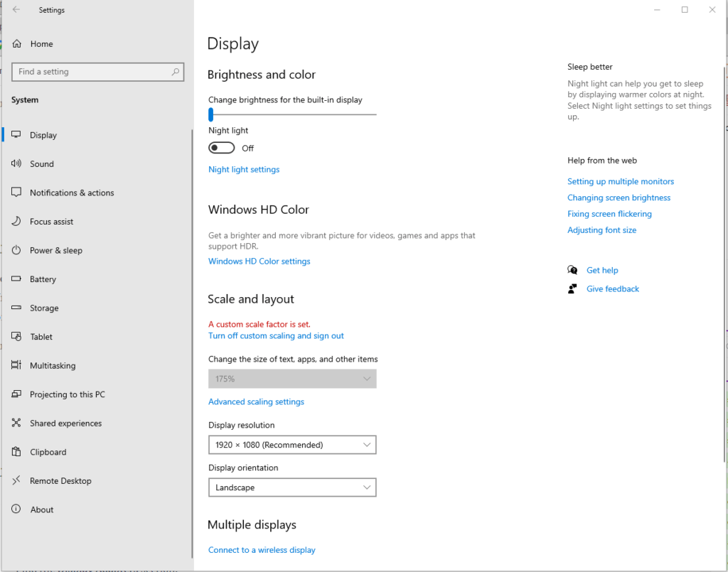Toggle Night light on
The height and width of the screenshot is (572, 728).
pos(221,147)
